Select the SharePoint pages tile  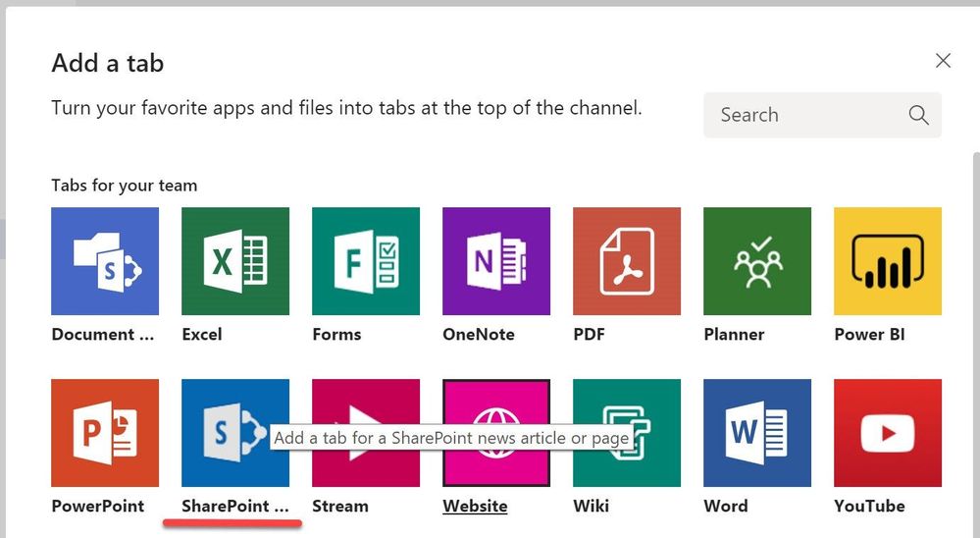(235, 433)
